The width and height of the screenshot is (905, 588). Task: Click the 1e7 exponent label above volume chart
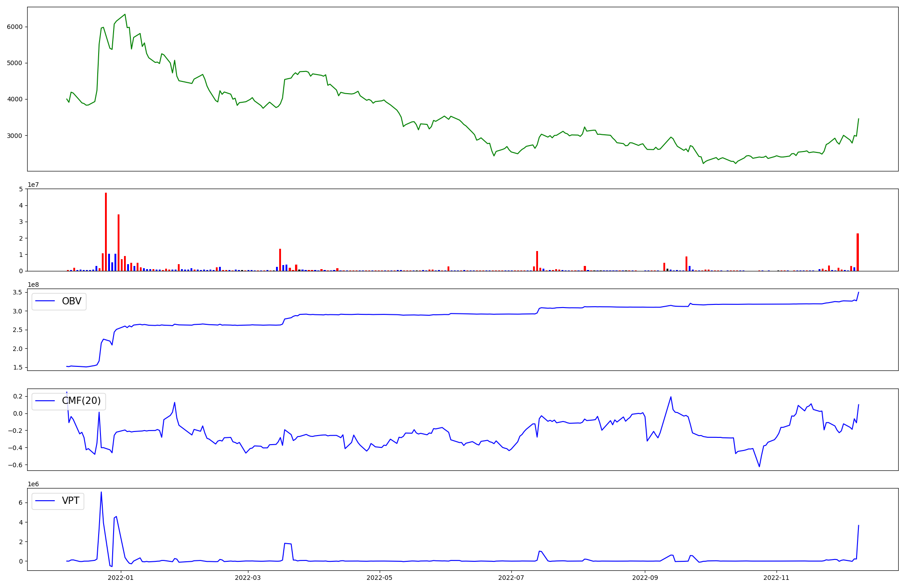pyautogui.click(x=33, y=185)
